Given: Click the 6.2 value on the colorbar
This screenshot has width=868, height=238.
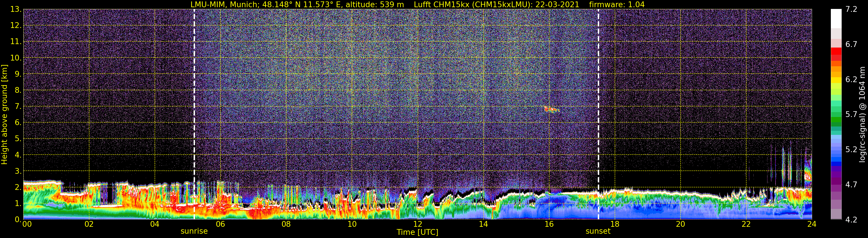Looking at the screenshot, I should point(851,80).
